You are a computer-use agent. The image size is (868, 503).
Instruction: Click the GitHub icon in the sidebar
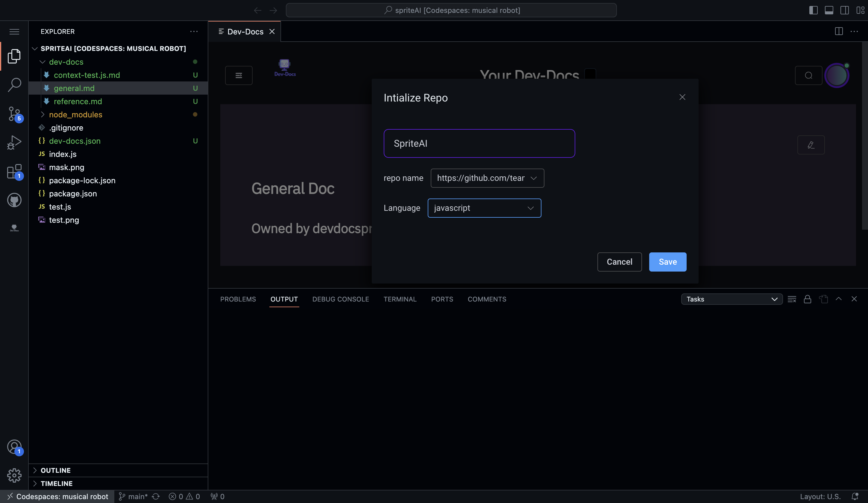click(14, 200)
